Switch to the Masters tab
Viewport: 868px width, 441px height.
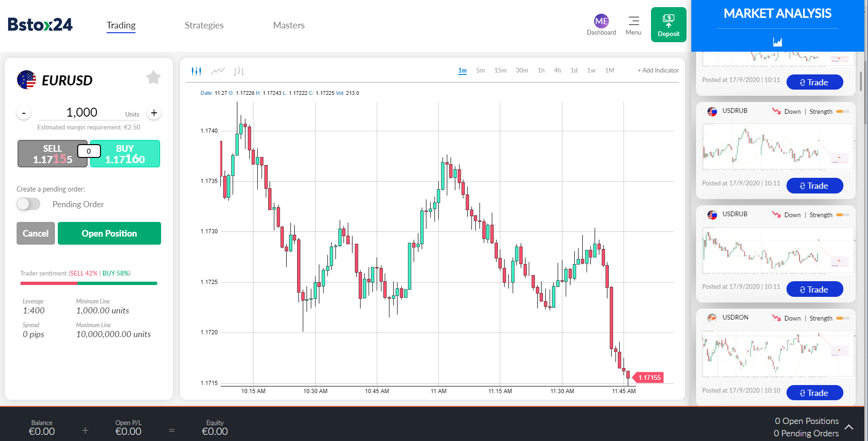(289, 25)
